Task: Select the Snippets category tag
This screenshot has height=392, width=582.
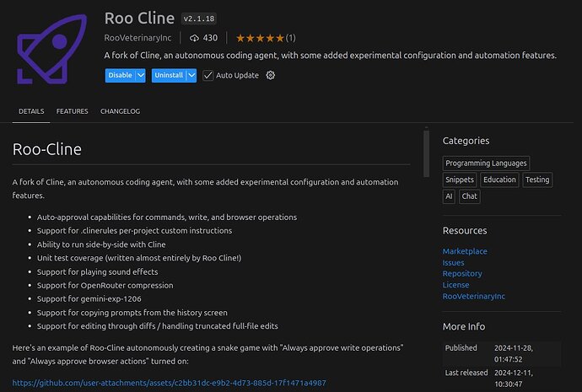Action: point(460,180)
